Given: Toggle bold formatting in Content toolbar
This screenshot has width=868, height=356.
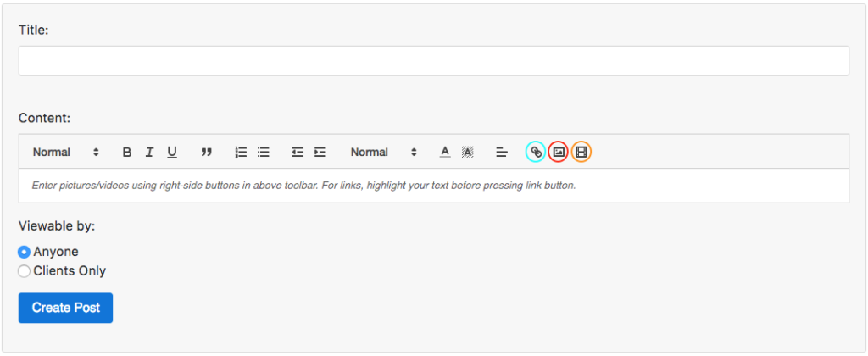Looking at the screenshot, I should click(x=127, y=153).
